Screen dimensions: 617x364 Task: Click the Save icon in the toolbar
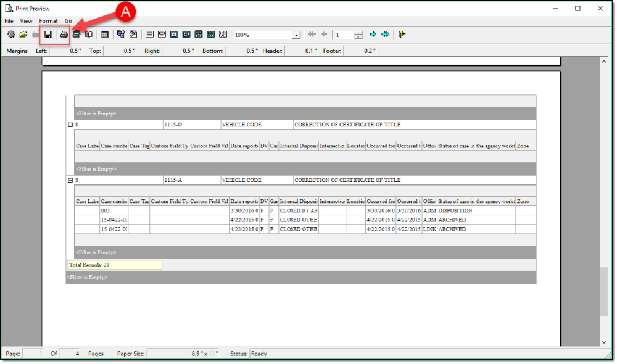(48, 35)
